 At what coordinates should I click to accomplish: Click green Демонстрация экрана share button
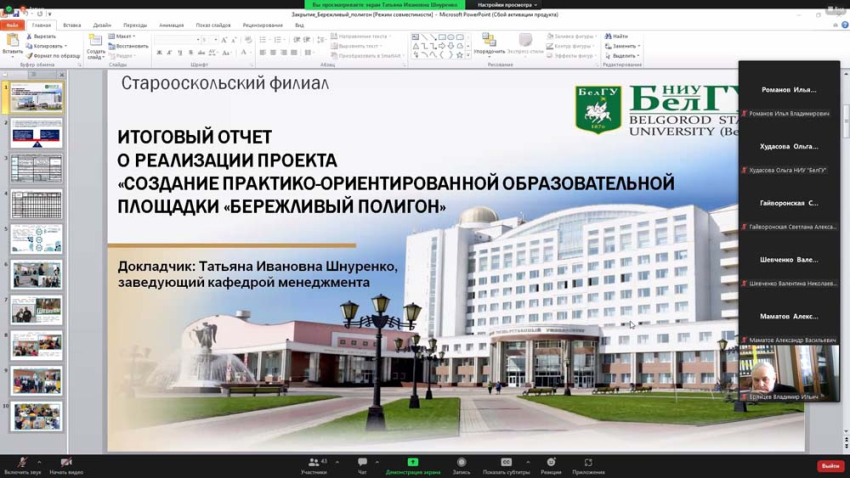coord(413,466)
